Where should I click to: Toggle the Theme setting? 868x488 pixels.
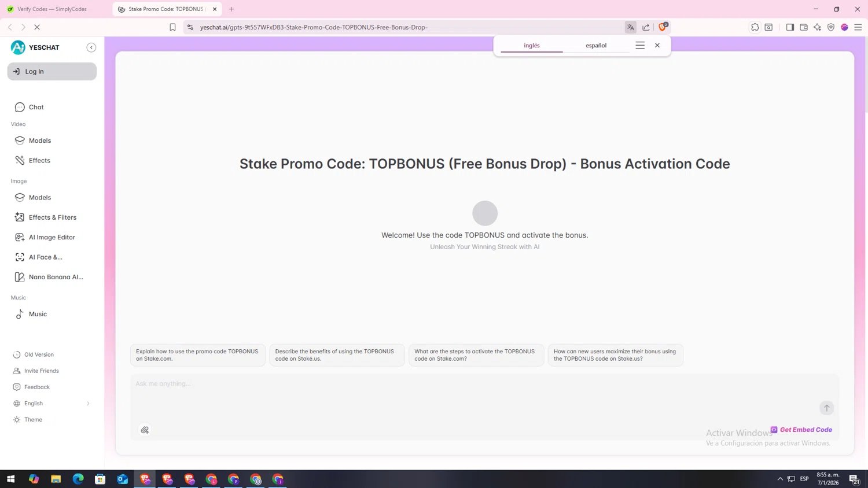tap(28, 419)
